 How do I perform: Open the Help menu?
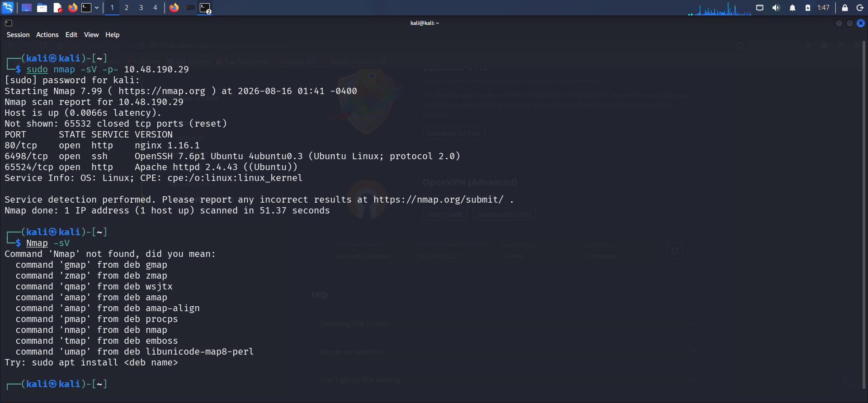click(113, 35)
